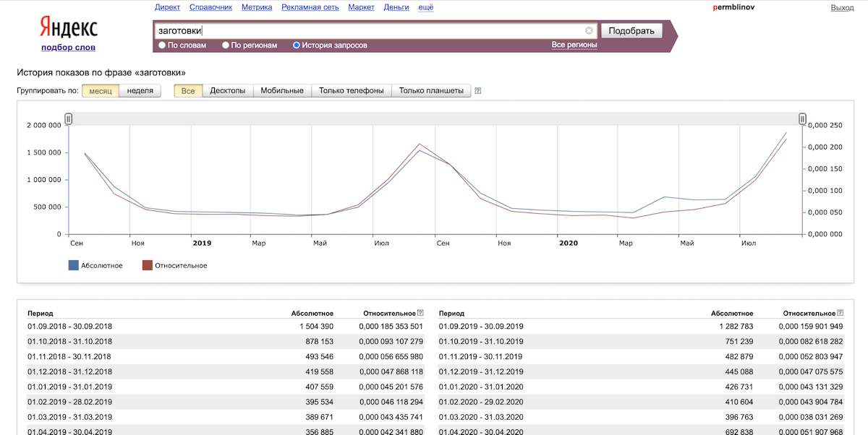Click the red Относительное legend square
The image size is (868, 435).
click(147, 265)
